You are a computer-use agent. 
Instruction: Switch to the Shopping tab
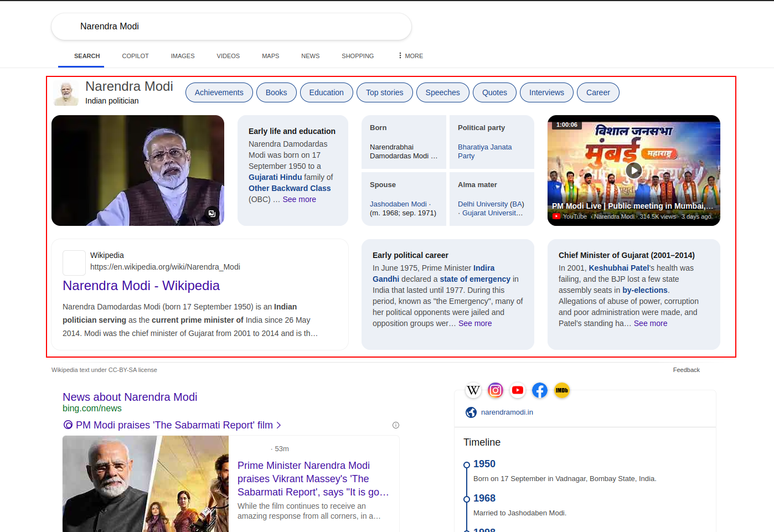coord(358,56)
